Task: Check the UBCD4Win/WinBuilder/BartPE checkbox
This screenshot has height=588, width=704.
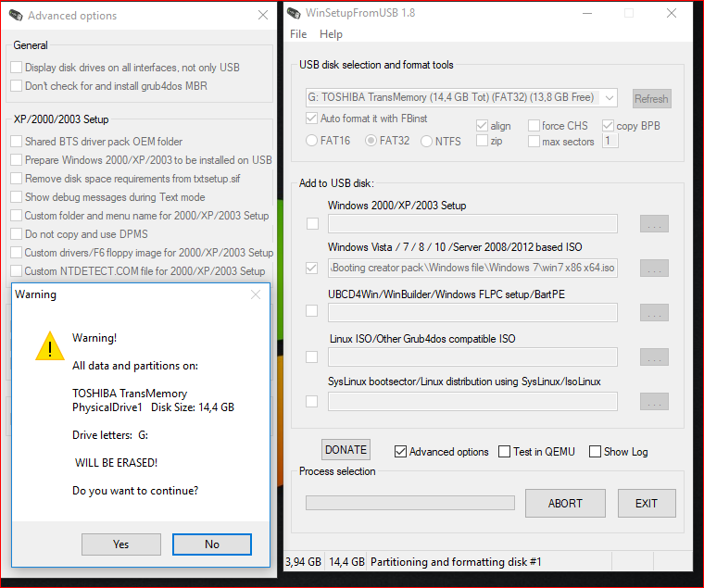Action: [311, 310]
